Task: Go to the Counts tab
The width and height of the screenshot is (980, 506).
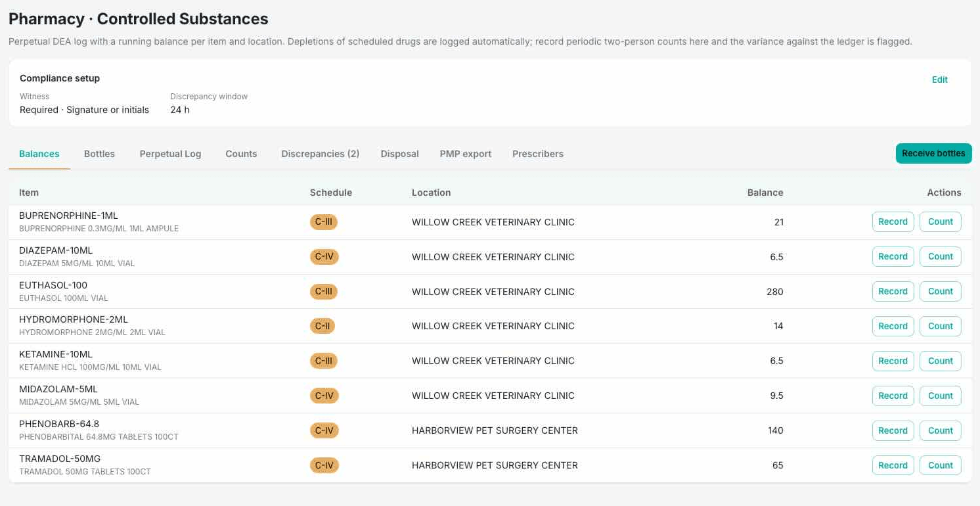Action: pos(241,154)
